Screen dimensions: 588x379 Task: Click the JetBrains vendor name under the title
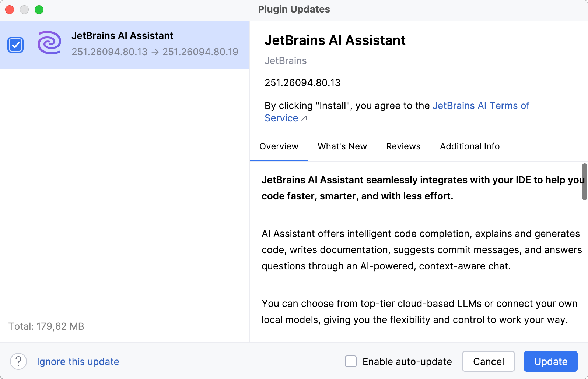click(286, 61)
